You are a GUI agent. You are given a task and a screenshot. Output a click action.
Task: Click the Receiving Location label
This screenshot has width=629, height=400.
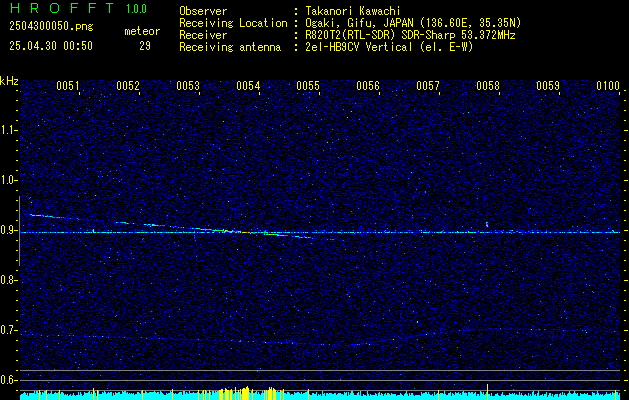click(233, 23)
